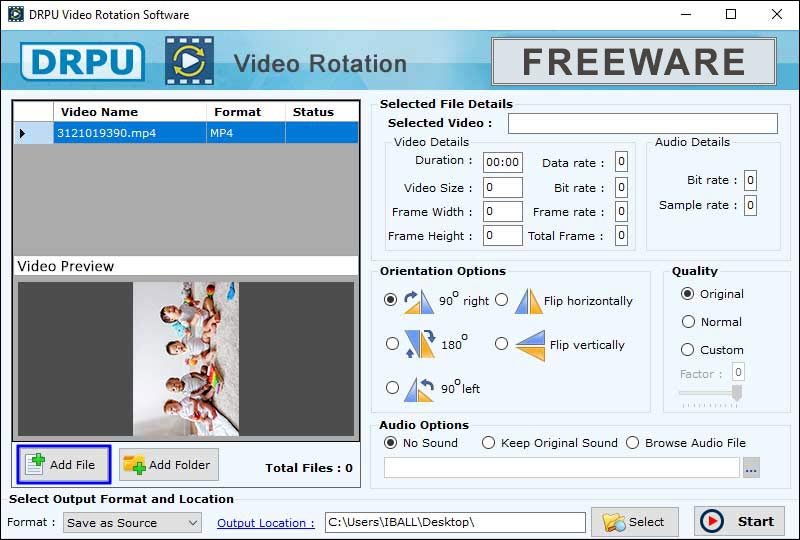Screen dimensions: 800x540
Task: Click the Status column header
Action: [322, 112]
